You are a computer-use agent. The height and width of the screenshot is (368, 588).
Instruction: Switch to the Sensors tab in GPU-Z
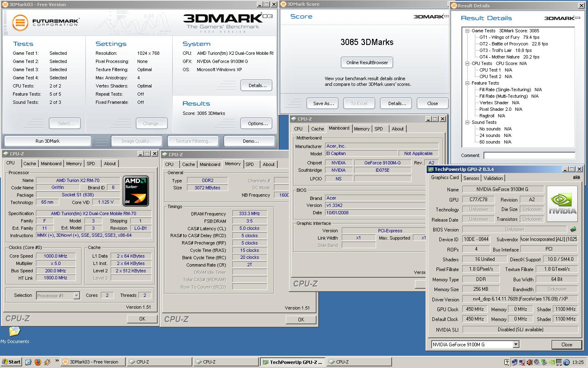coord(471,178)
